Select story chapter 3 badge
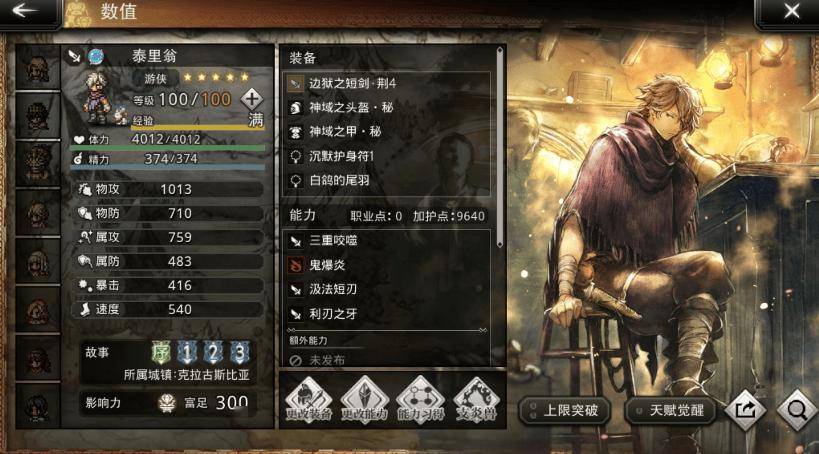The width and height of the screenshot is (819, 454). (x=239, y=353)
